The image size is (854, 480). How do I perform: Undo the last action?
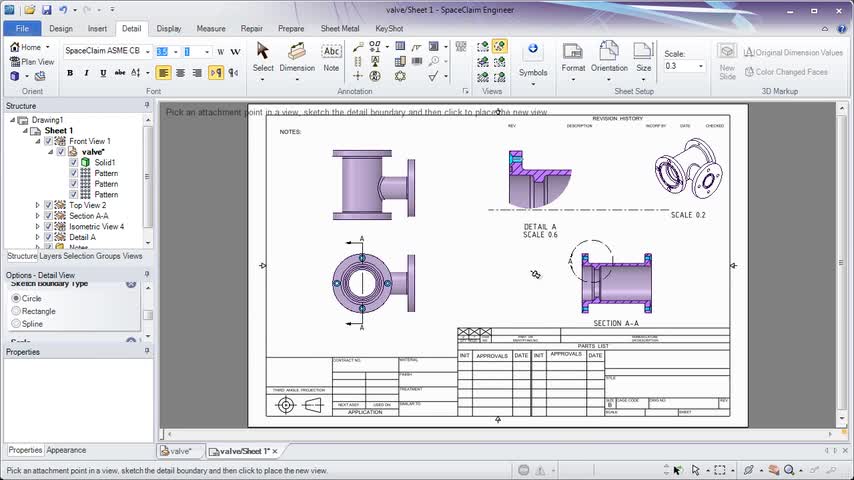pyautogui.click(x=63, y=10)
